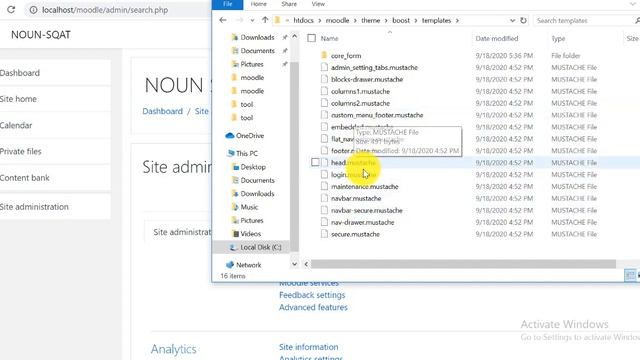Click the Advanced features link

pos(313,307)
